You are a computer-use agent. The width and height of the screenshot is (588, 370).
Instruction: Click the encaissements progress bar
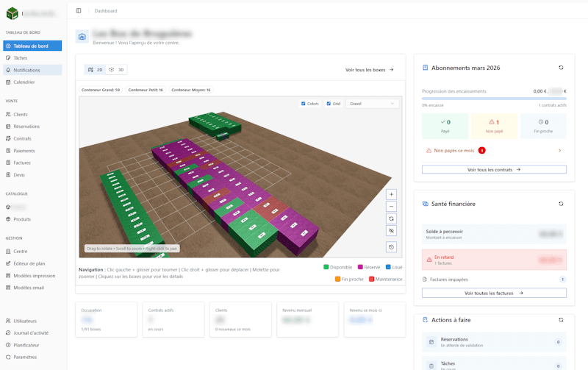click(494, 99)
